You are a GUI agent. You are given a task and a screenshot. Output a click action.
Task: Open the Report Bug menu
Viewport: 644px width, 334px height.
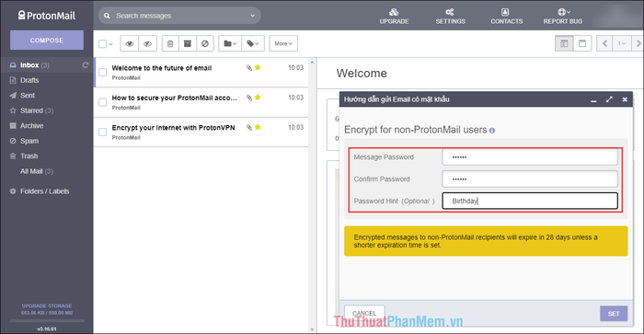(x=563, y=17)
